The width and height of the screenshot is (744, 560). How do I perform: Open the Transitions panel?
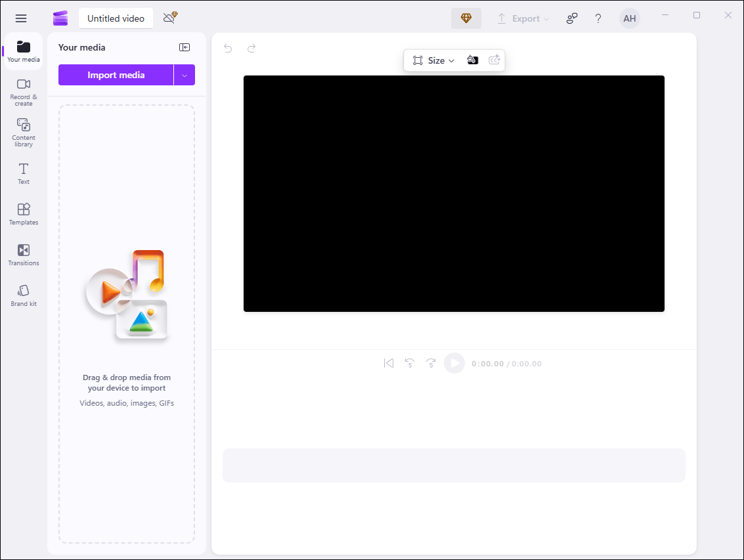point(23,255)
